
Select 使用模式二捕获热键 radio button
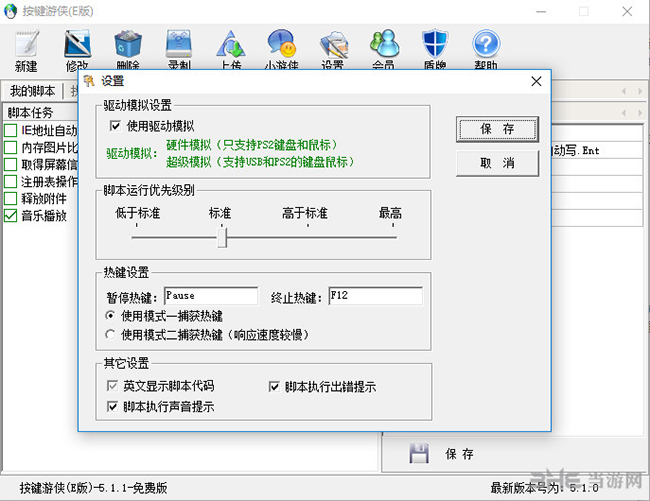pyautogui.click(x=110, y=334)
